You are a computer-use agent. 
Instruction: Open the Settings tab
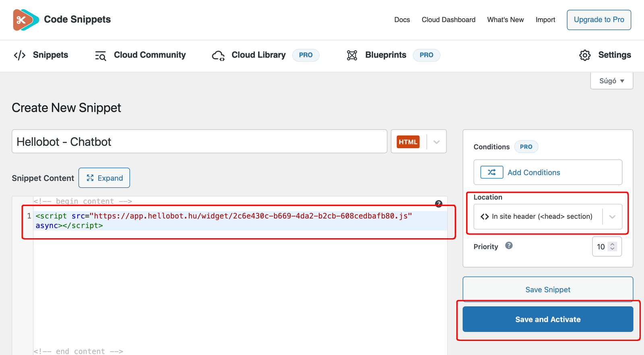(605, 55)
